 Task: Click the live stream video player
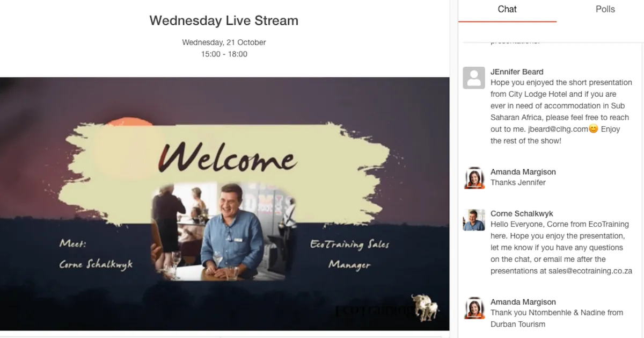click(224, 204)
